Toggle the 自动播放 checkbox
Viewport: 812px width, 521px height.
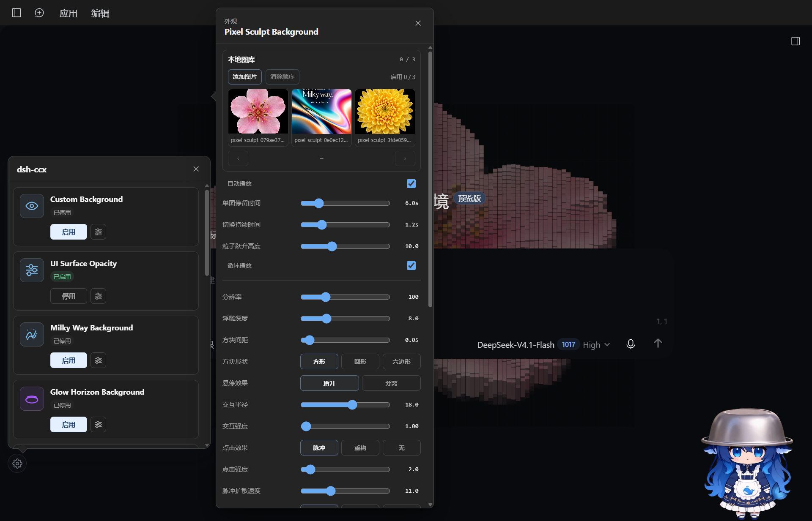point(411,183)
